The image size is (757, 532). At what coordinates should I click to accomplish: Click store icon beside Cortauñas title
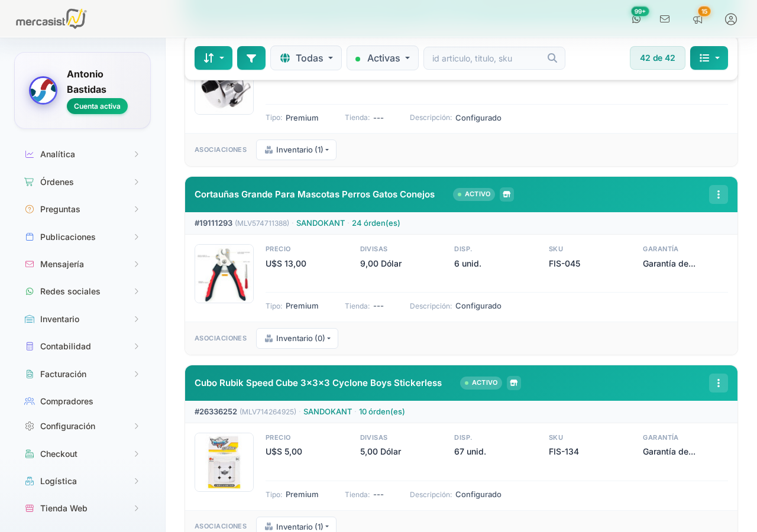point(507,194)
